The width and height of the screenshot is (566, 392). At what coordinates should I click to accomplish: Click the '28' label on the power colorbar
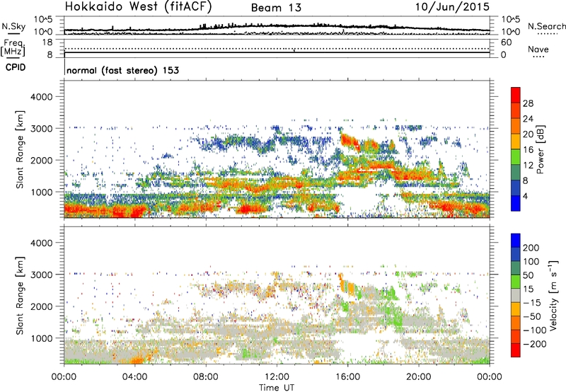pyautogui.click(x=528, y=103)
